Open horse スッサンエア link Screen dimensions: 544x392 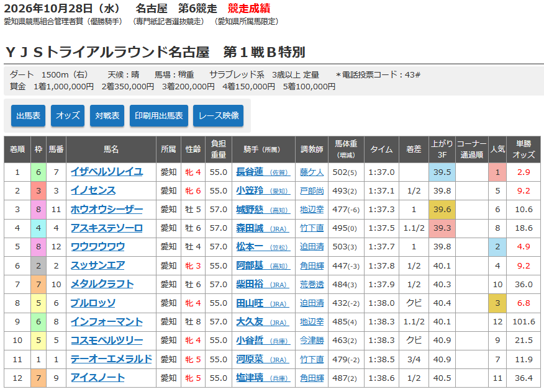point(98,265)
